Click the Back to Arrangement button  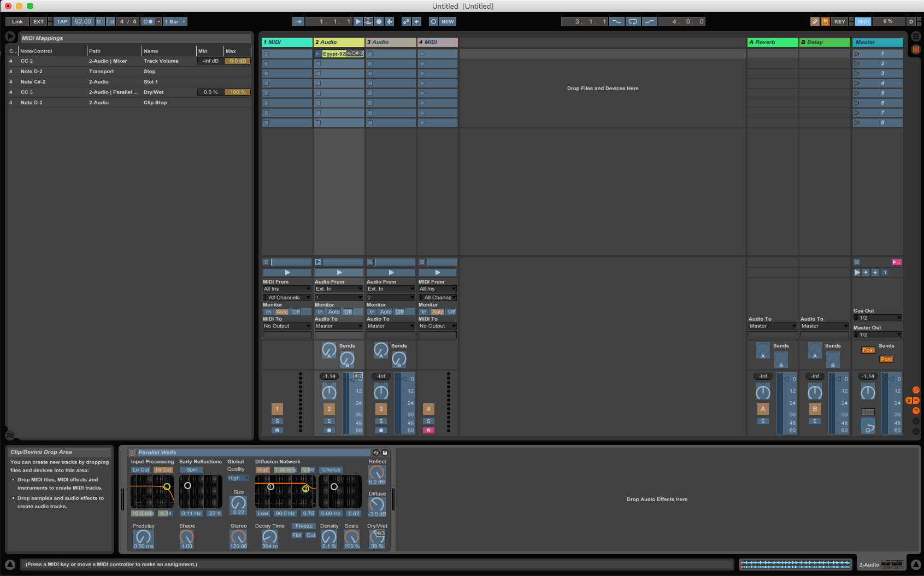pos(417,21)
